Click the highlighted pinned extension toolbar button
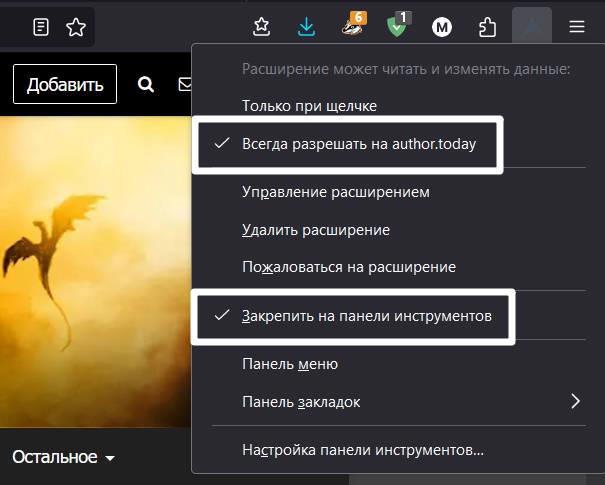605x485 pixels. pyautogui.click(x=532, y=25)
